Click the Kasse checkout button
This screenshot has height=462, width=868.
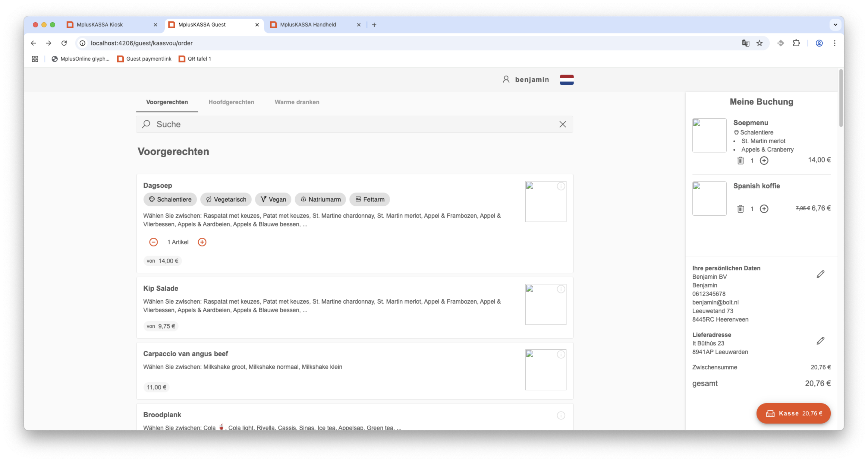pos(793,414)
